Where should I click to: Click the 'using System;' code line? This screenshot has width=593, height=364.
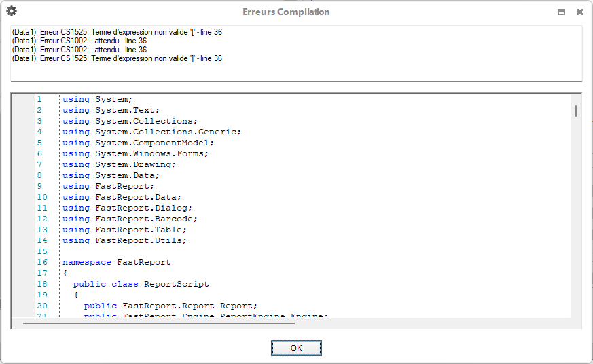tap(97, 99)
